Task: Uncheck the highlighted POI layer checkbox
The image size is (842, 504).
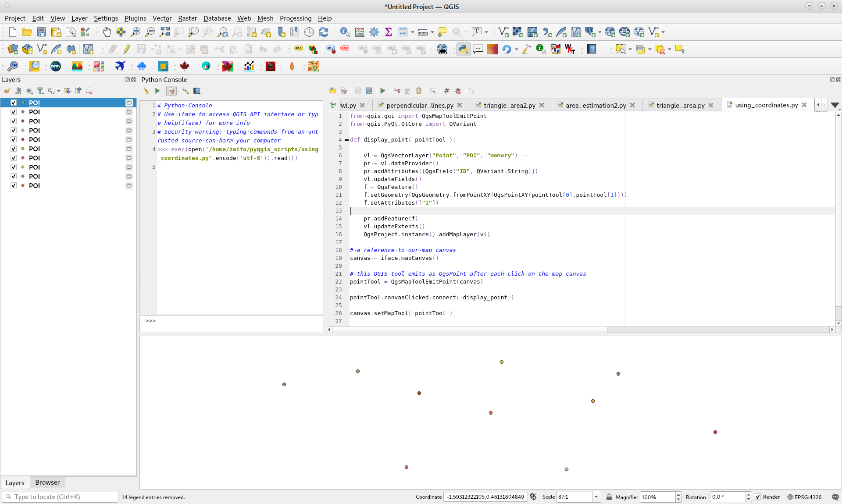Action: [14, 103]
